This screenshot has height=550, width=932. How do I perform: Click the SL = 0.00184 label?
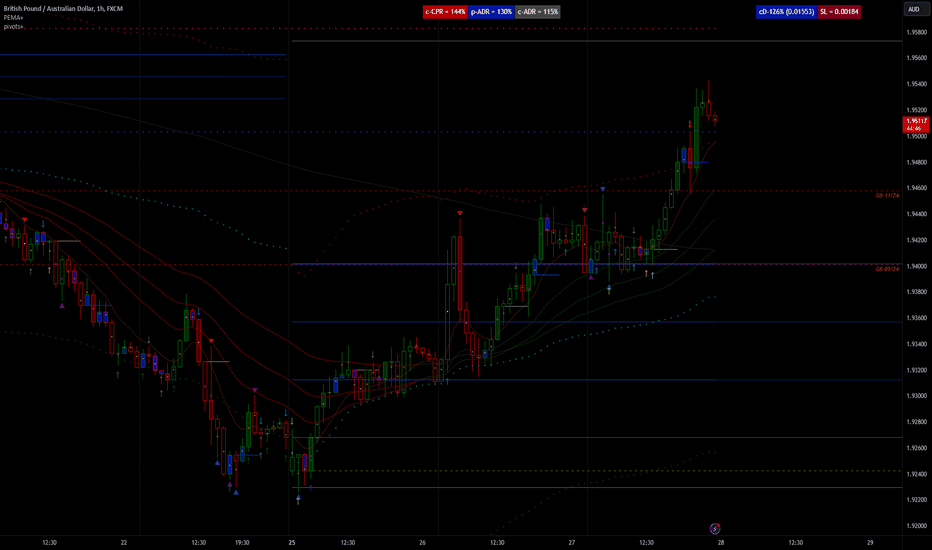(x=839, y=12)
